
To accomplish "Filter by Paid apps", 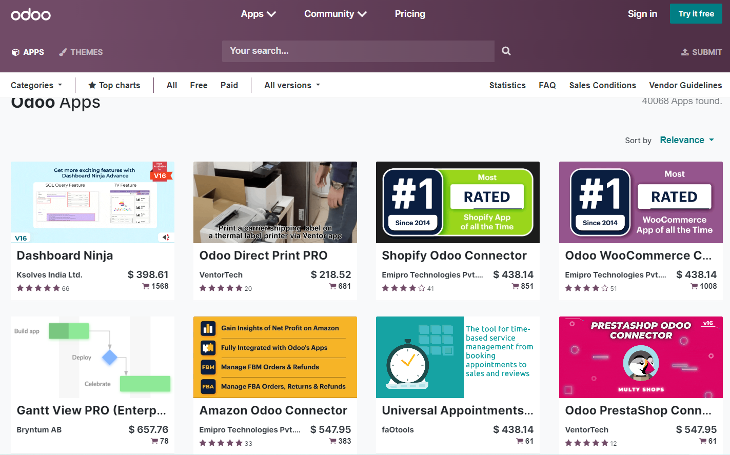I will click(x=229, y=85).
